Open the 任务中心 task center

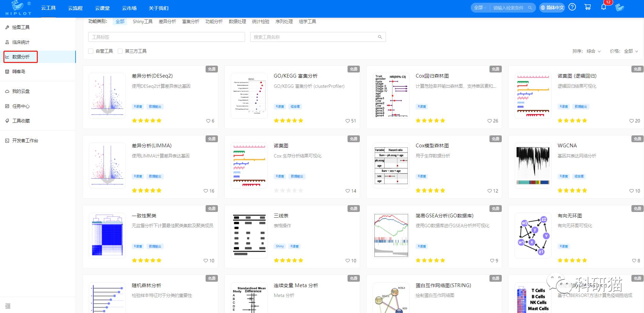point(20,106)
